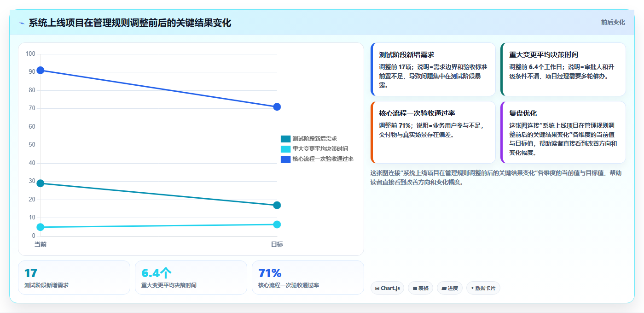Screen dimensions: 644x313
Task: Click the icon inside the 进度 chip
Action: tap(444, 288)
